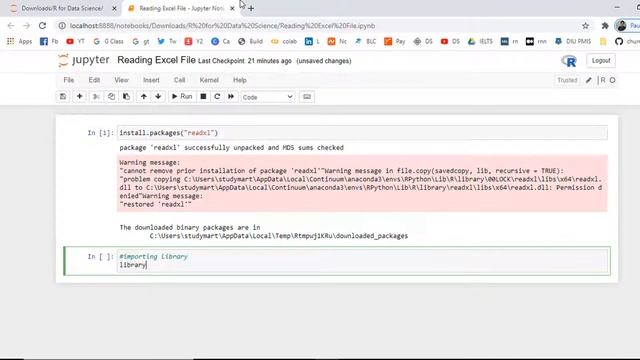Rename notebook title Reading Excel File

point(156,60)
